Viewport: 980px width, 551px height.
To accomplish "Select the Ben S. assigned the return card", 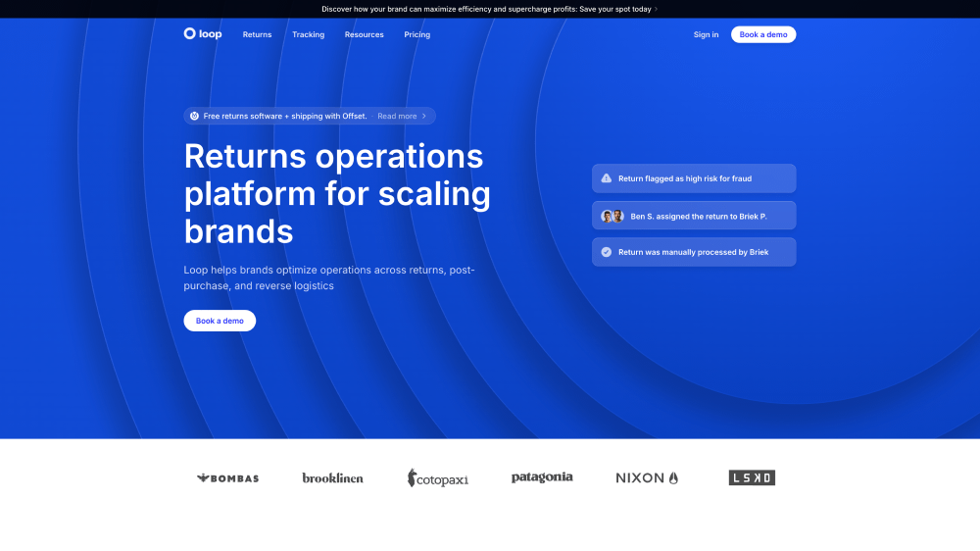I will tap(694, 216).
